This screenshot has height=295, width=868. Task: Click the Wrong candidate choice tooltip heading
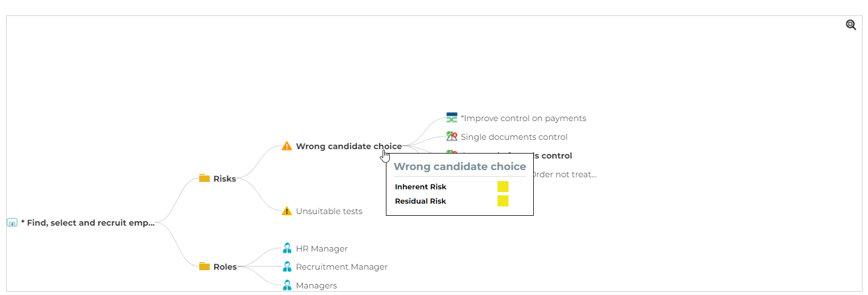click(460, 167)
